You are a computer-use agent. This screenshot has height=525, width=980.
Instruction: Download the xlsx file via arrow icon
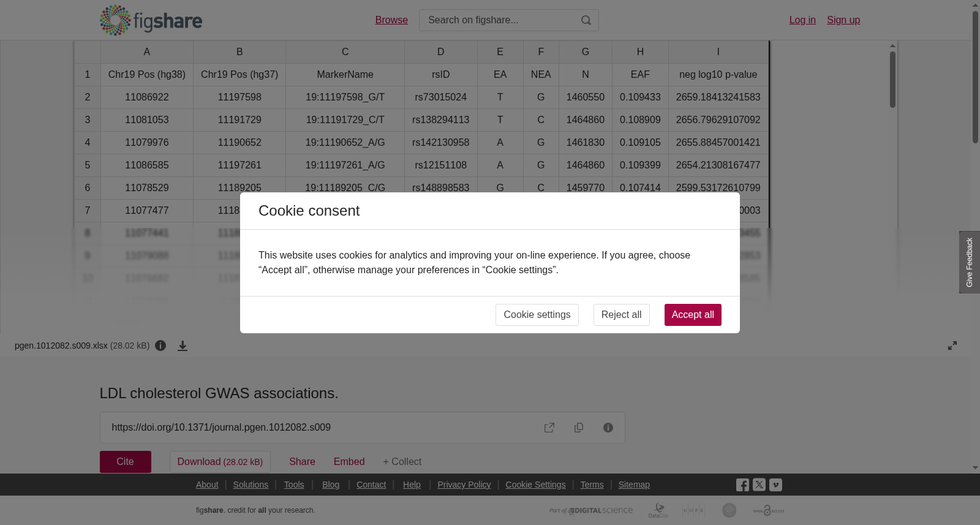tap(183, 346)
